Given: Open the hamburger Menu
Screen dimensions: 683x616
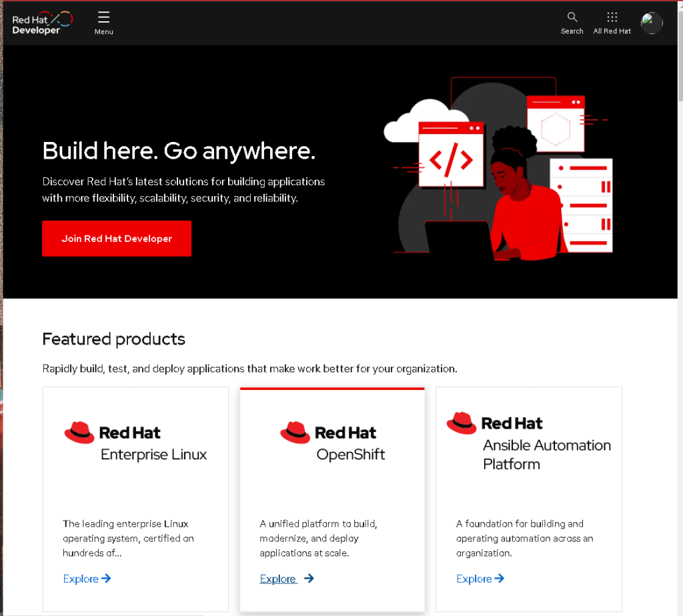Looking at the screenshot, I should pyautogui.click(x=103, y=23).
